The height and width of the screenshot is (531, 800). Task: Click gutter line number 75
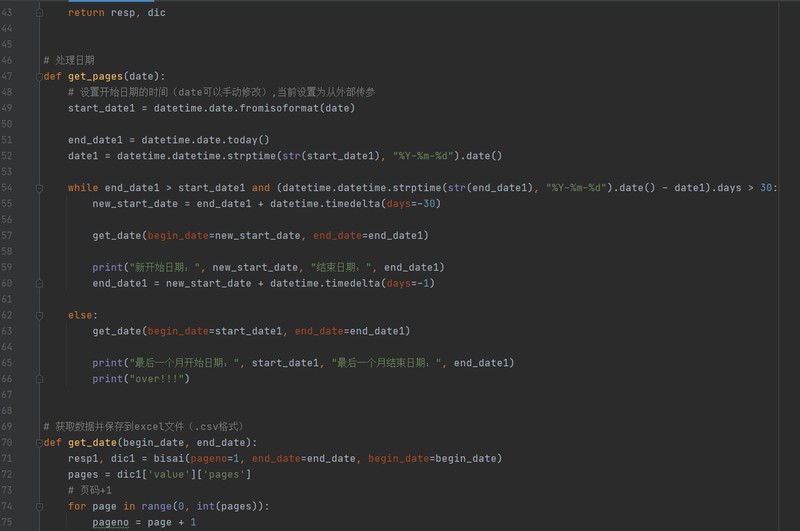[7, 522]
